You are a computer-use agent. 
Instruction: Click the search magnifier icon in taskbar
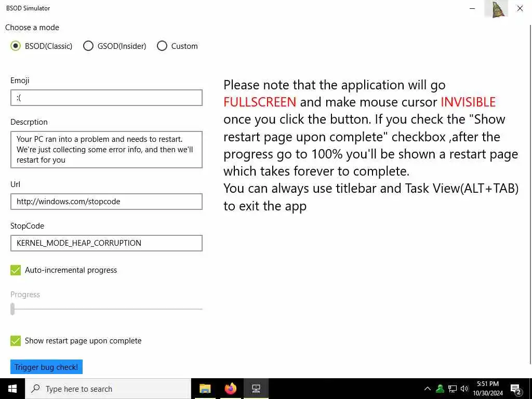35,389
